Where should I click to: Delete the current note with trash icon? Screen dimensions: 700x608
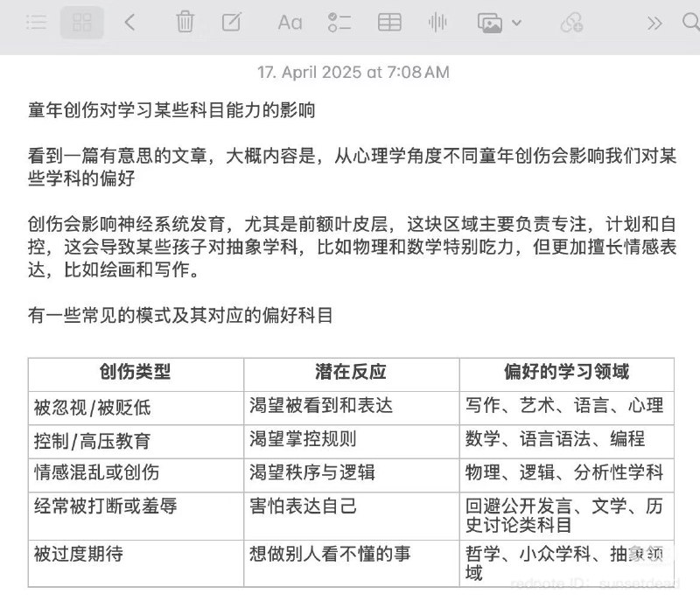pyautogui.click(x=185, y=22)
